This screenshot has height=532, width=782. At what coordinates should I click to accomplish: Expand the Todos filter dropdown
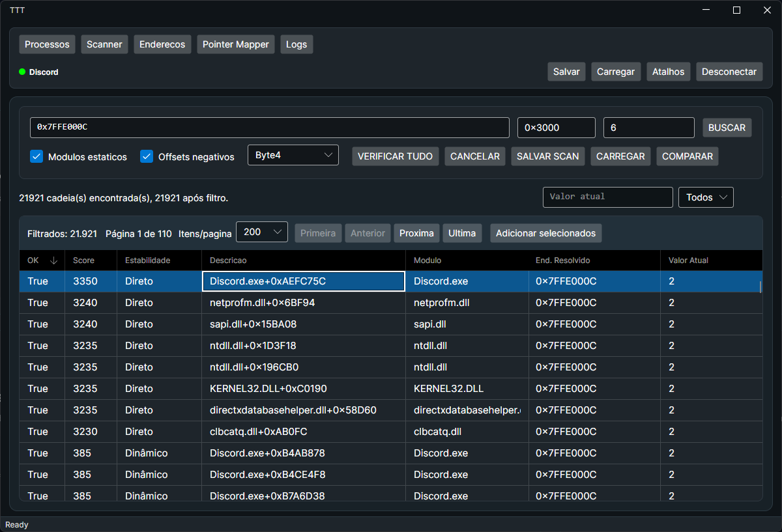pyautogui.click(x=706, y=197)
